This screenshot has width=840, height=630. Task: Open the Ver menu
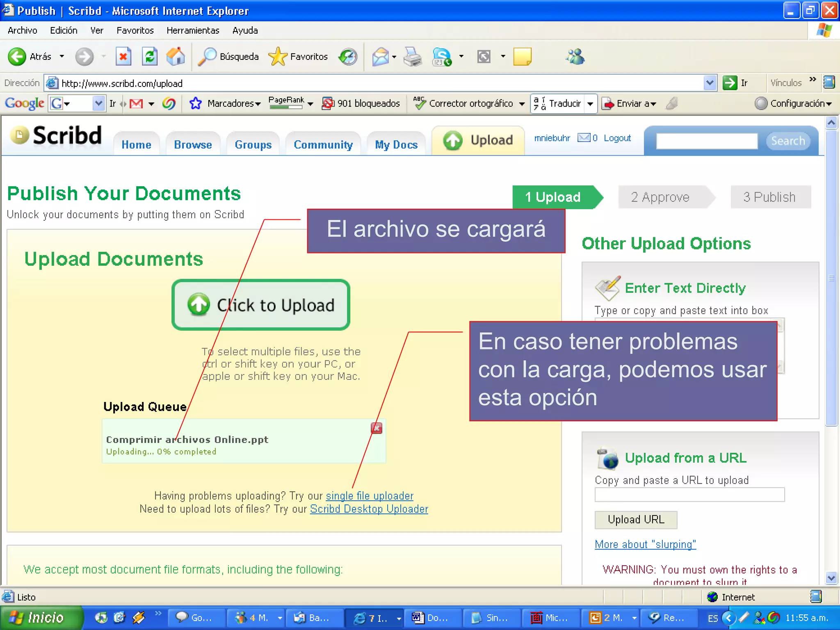point(97,30)
